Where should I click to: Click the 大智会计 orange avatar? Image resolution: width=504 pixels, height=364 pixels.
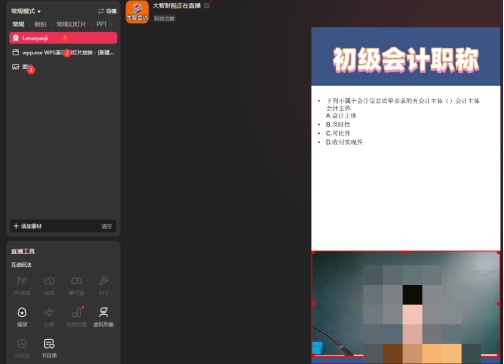[137, 12]
